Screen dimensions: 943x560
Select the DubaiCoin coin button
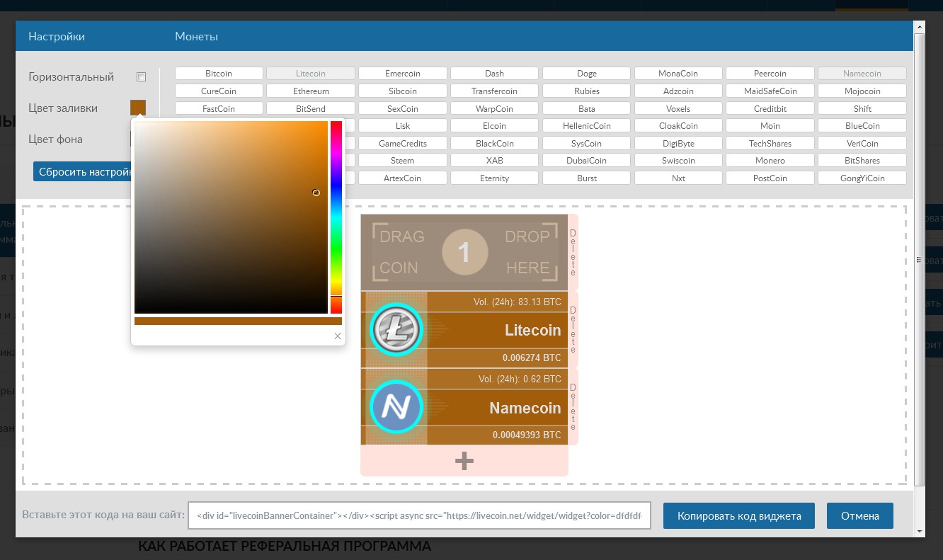(x=587, y=160)
